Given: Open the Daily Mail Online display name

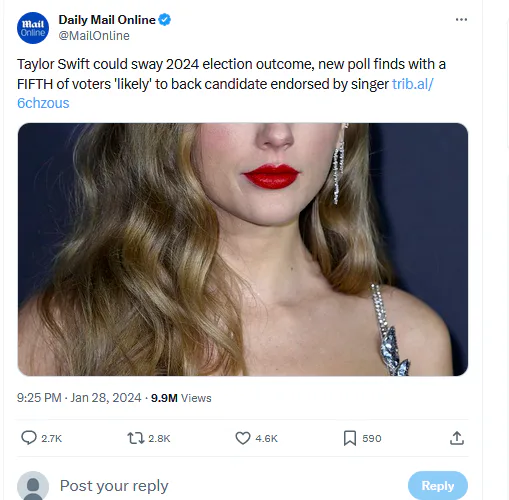Looking at the screenshot, I should tap(107, 20).
